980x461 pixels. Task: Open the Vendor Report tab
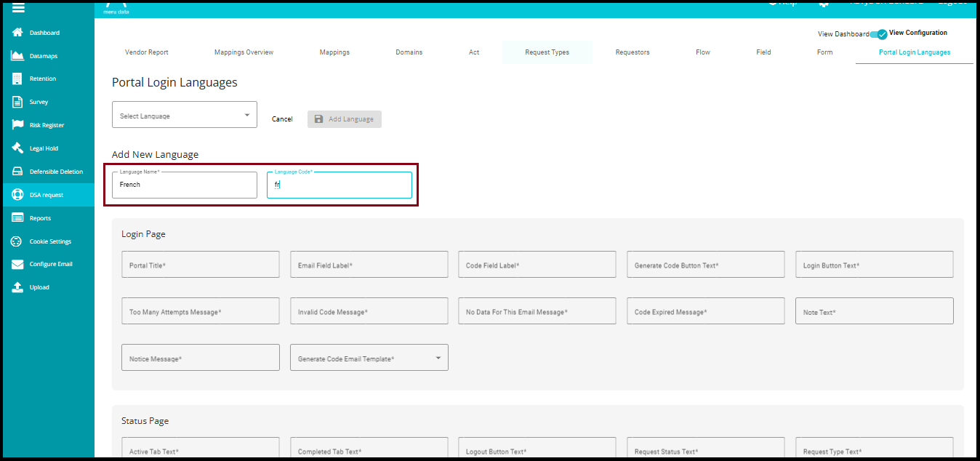pyautogui.click(x=147, y=52)
